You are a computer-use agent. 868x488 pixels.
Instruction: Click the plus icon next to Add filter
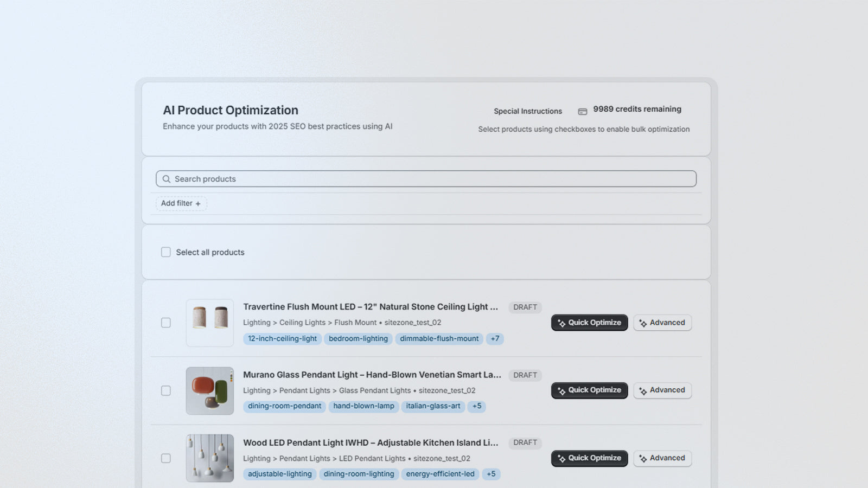click(x=199, y=203)
